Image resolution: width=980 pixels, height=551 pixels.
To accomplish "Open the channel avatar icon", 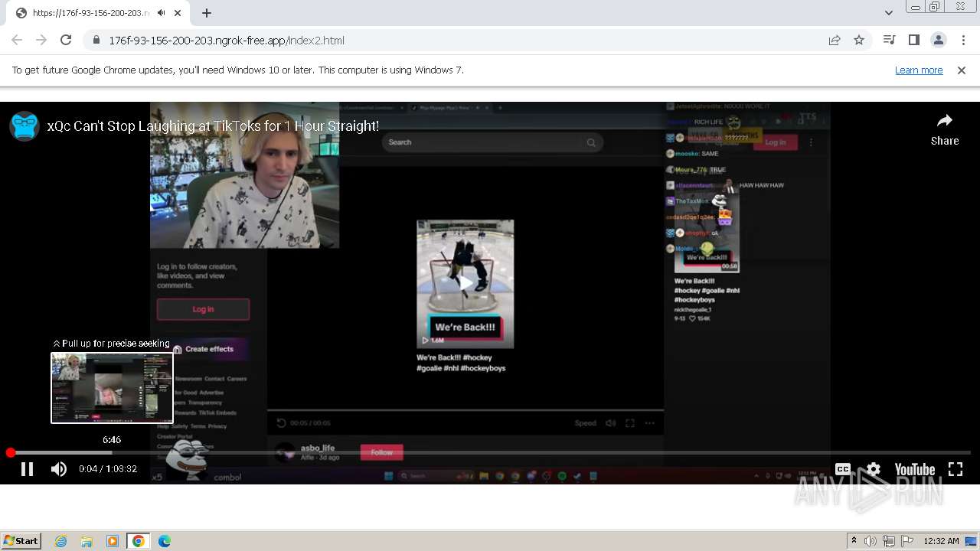I will (24, 126).
